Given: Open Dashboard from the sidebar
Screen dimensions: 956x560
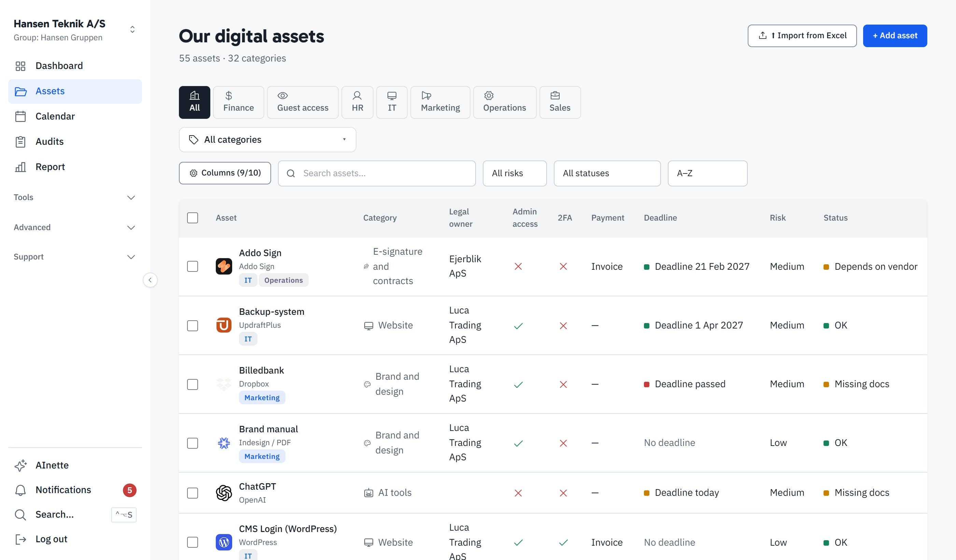Looking at the screenshot, I should [75, 66].
